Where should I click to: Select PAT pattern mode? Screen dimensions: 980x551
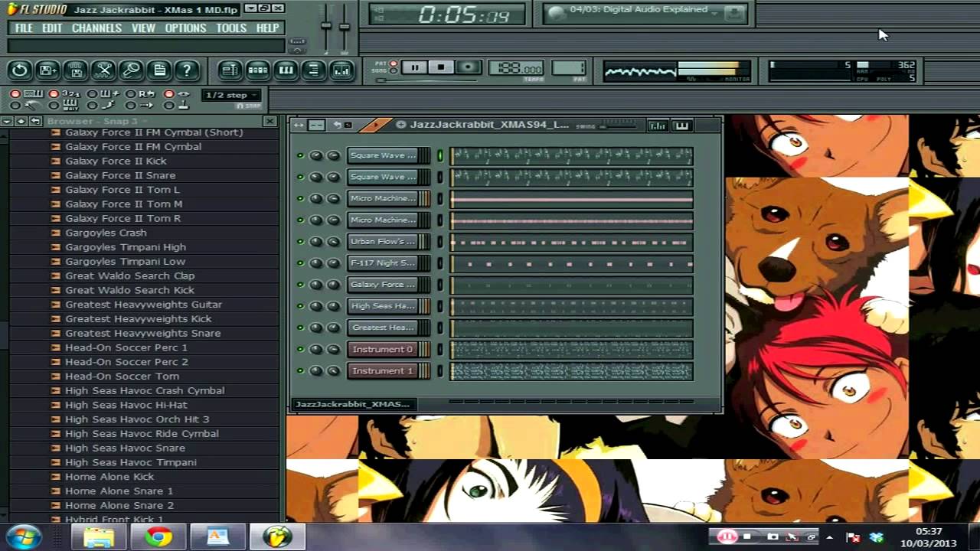pos(394,64)
